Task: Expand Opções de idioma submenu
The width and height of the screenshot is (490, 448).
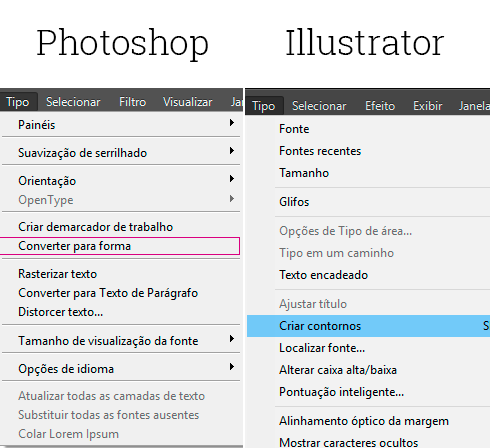Action: (232, 367)
